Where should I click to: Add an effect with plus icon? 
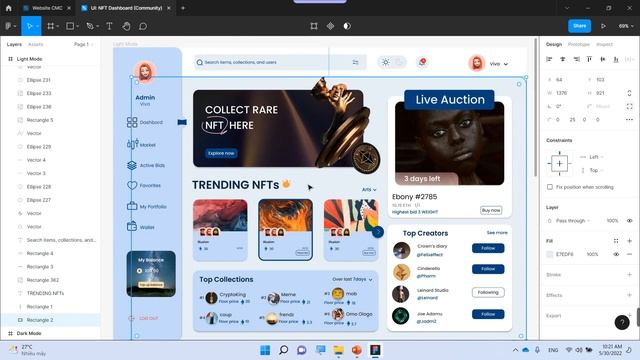coord(629,295)
